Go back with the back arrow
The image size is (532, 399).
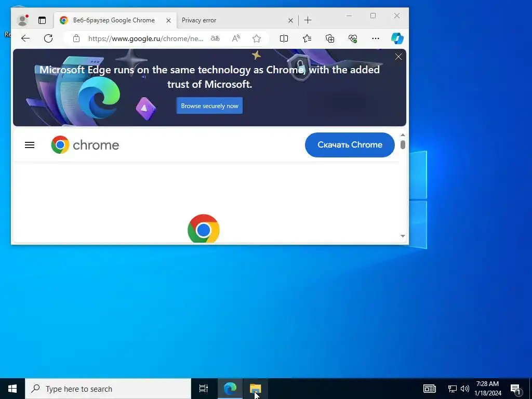[x=25, y=38]
